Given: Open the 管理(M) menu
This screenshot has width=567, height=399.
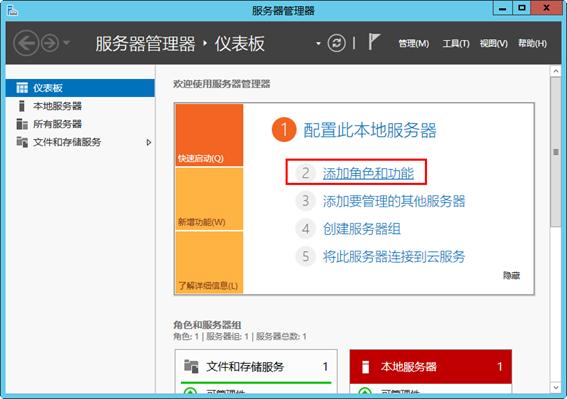Looking at the screenshot, I should 413,44.
